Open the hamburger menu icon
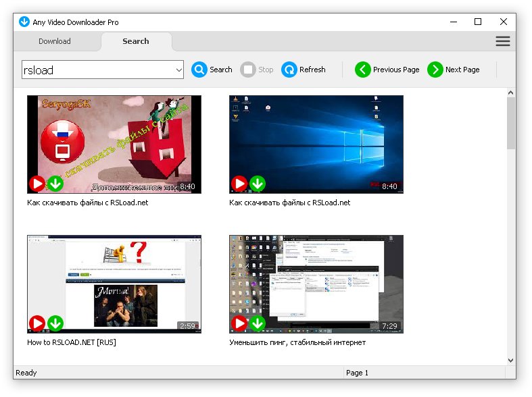Viewport: 532px width, 397px height. tap(502, 41)
